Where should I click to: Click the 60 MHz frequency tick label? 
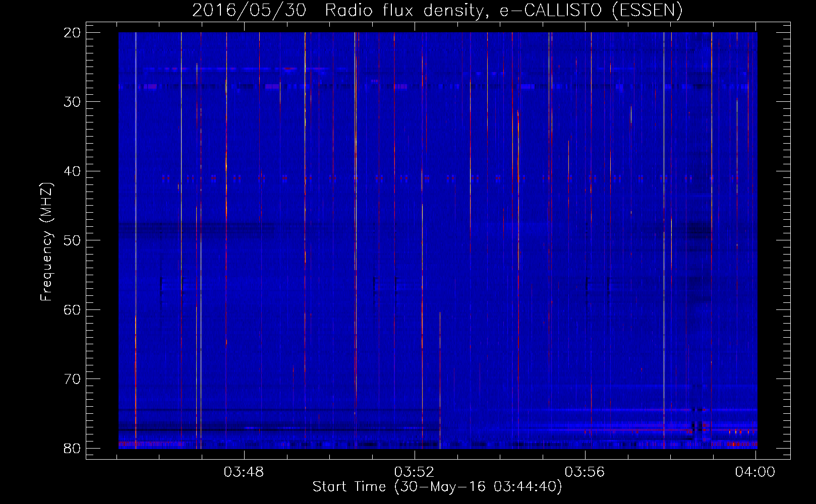pyautogui.click(x=73, y=309)
